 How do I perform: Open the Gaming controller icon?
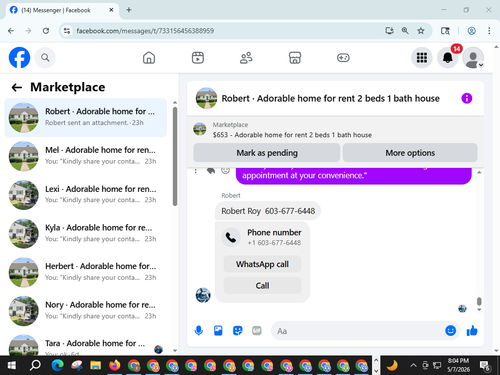(343, 58)
